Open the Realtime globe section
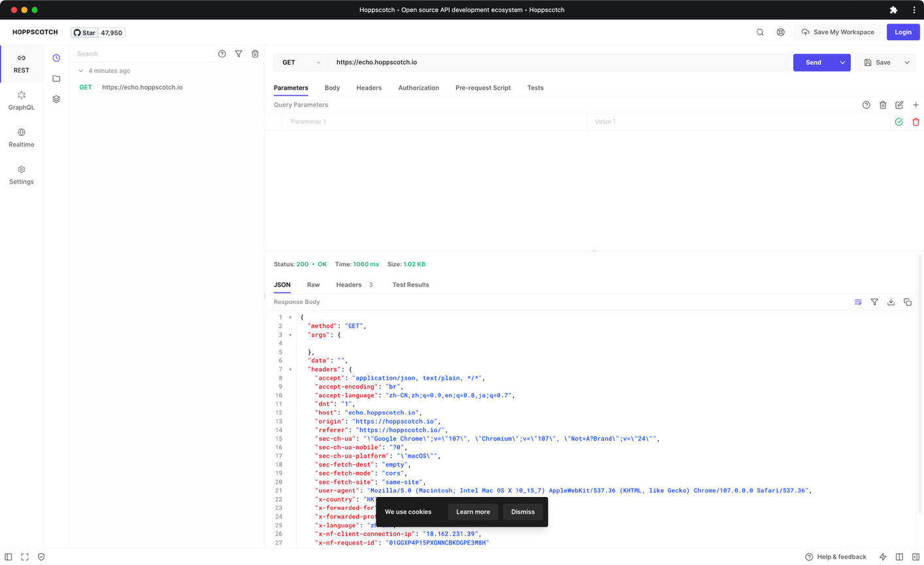 click(x=22, y=137)
